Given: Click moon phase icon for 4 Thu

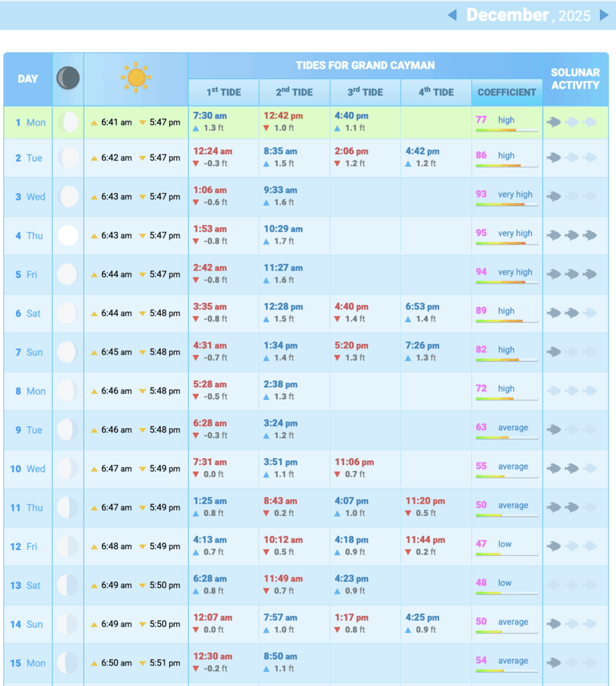Looking at the screenshot, I should coord(68,235).
